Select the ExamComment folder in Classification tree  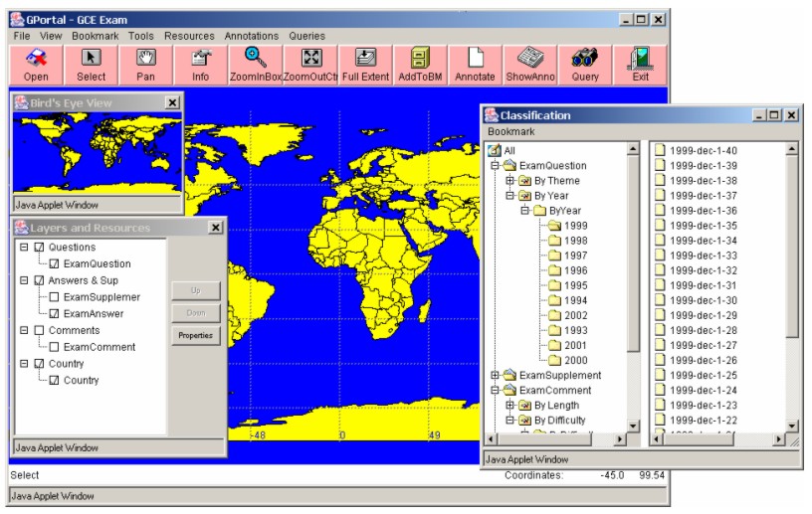point(548,391)
